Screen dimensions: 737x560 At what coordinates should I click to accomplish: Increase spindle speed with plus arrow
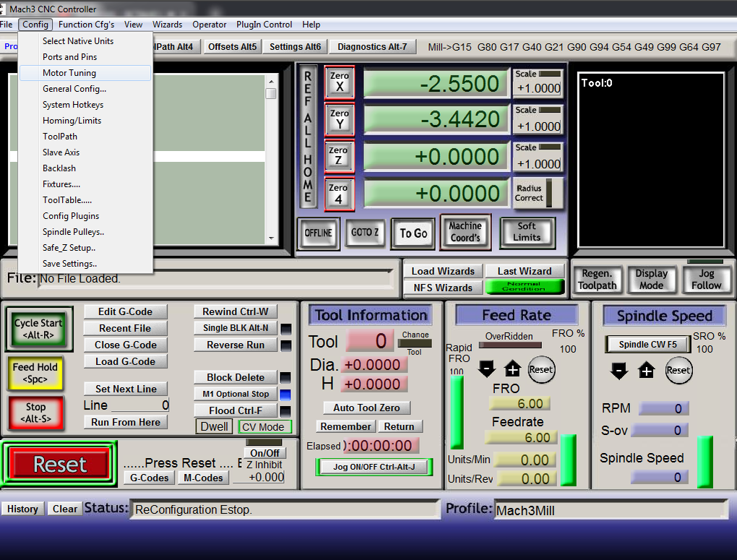click(646, 371)
